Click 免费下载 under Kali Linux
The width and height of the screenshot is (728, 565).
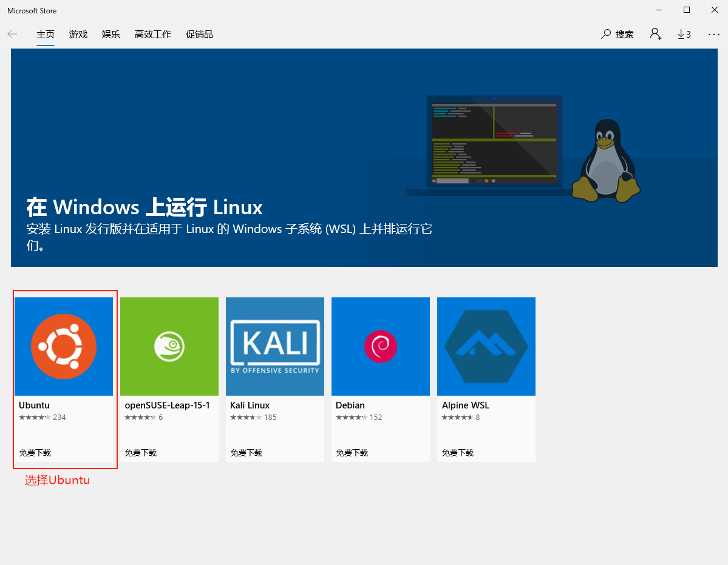pyautogui.click(x=246, y=452)
